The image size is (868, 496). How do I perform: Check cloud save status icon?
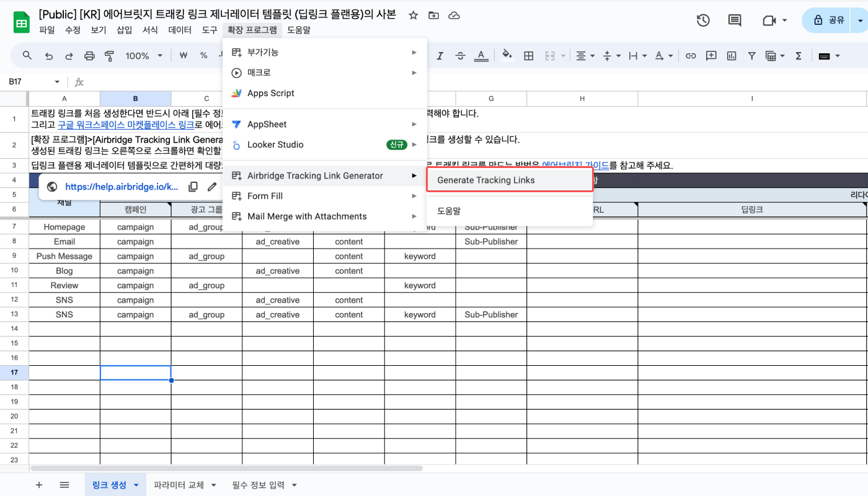click(x=454, y=15)
